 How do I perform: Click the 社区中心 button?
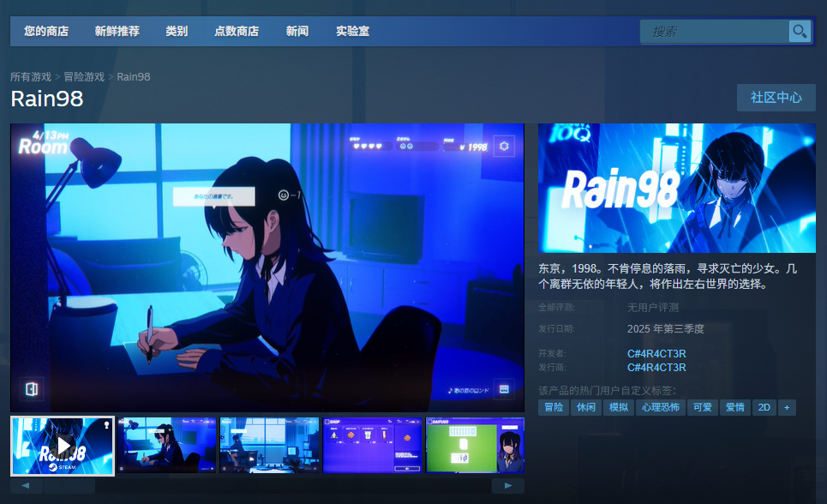775,97
